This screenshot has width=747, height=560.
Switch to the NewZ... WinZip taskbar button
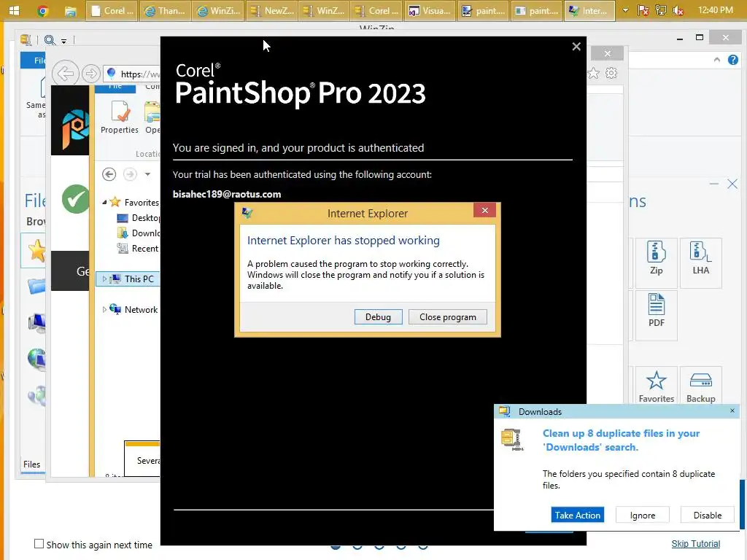pyautogui.click(x=271, y=10)
